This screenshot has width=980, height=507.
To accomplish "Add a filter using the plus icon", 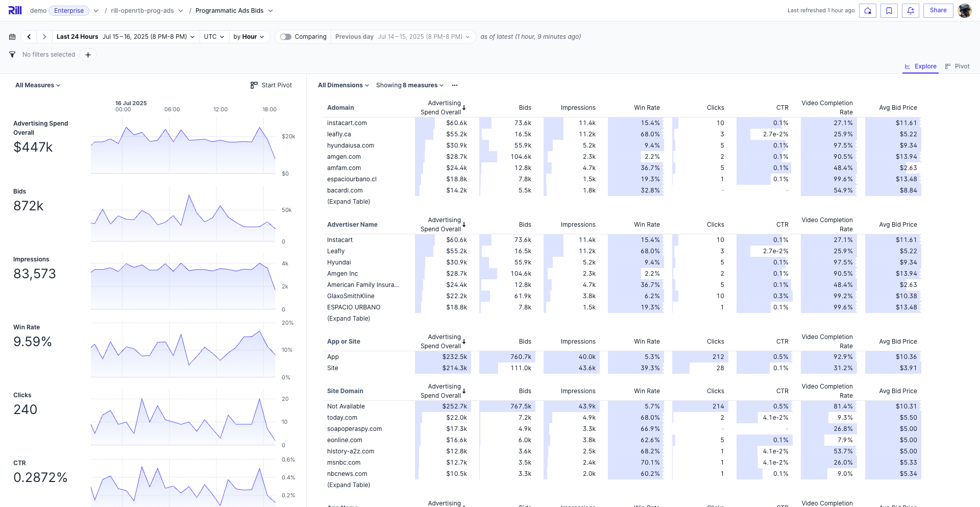I will coord(88,55).
